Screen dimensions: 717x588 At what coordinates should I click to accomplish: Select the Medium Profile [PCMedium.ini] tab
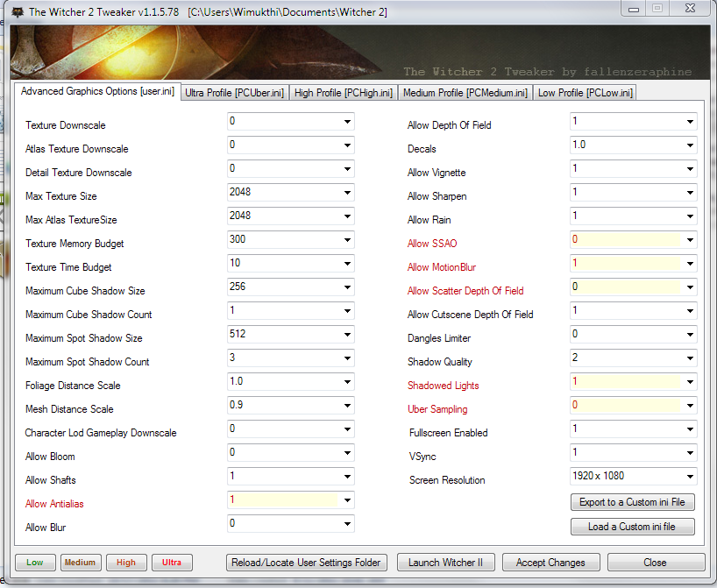click(x=465, y=92)
